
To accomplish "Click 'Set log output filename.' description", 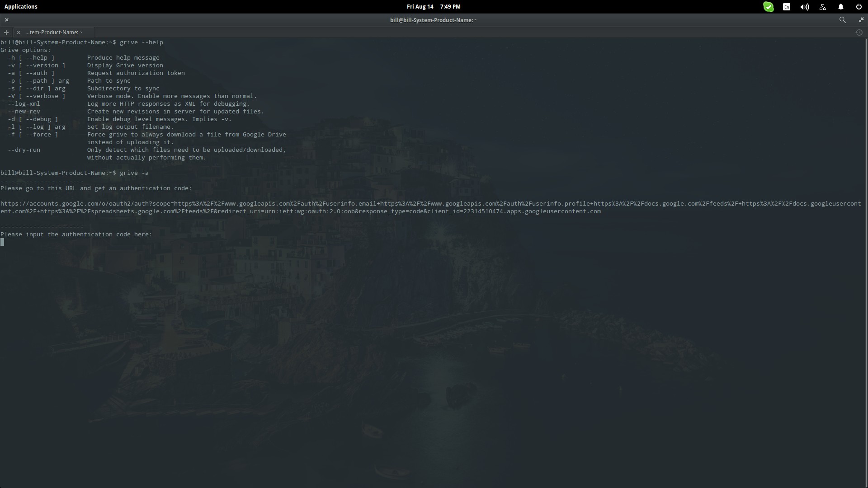I will point(130,127).
